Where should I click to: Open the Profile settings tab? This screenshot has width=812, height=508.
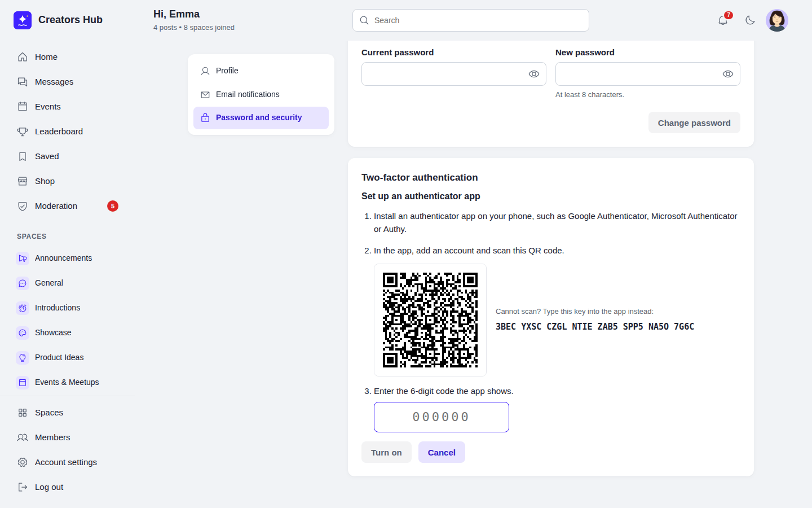(261, 71)
